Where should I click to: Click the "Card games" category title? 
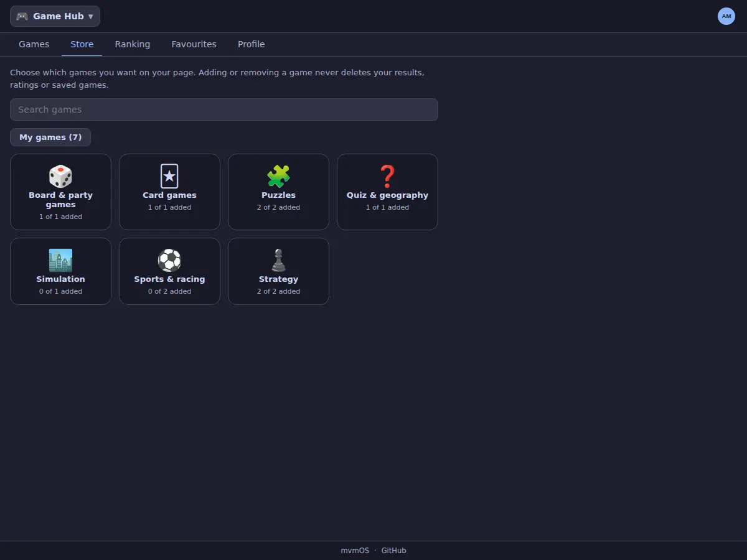[x=169, y=195]
